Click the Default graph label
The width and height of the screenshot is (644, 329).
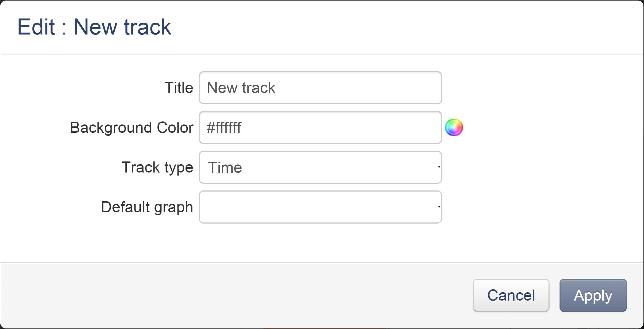coord(147,206)
